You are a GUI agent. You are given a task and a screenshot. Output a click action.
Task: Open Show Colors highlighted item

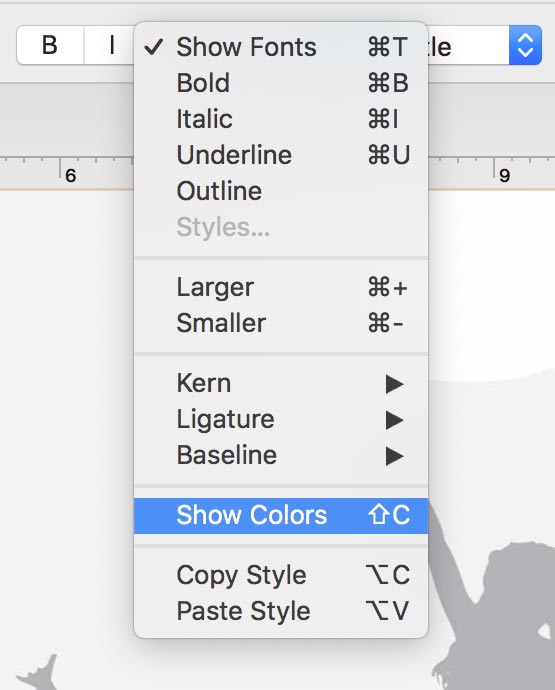coord(281,515)
